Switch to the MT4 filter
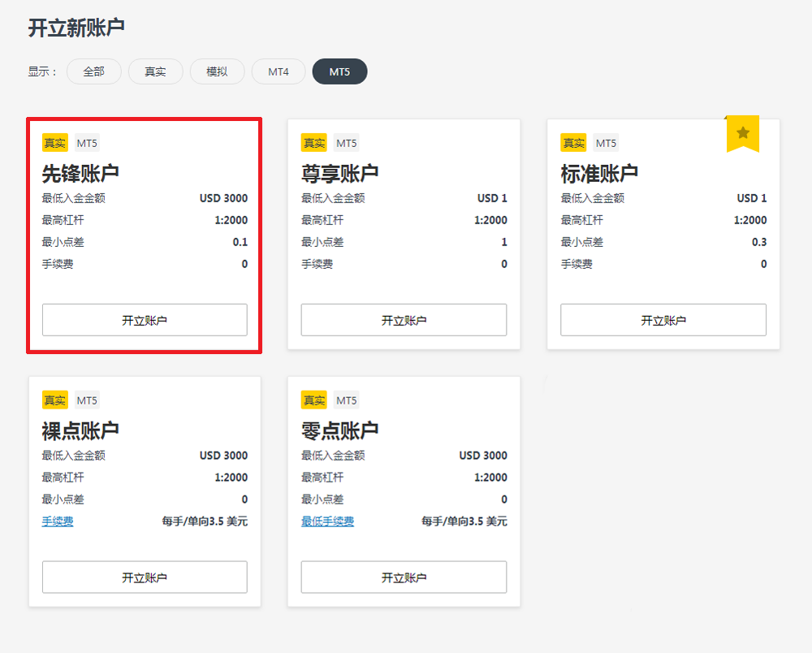Image resolution: width=812 pixels, height=653 pixels. 279,71
